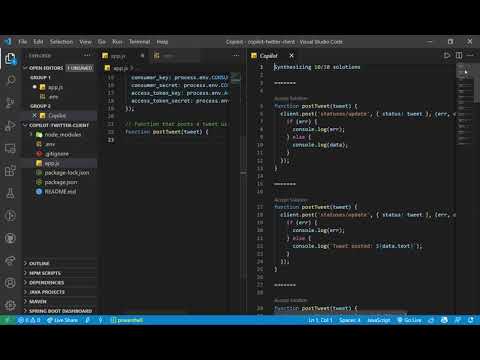Viewport: 480px width, 360px height.
Task: Open the Testing flask view
Action: point(10,193)
